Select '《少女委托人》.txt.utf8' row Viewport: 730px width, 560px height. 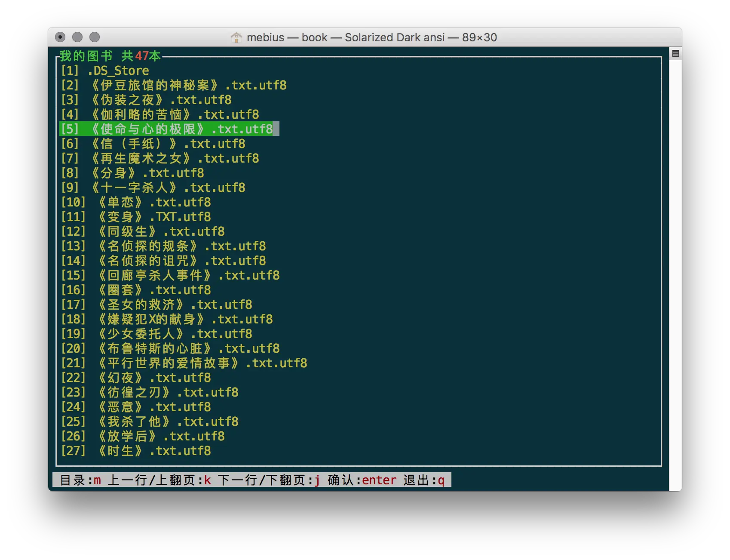coord(156,334)
